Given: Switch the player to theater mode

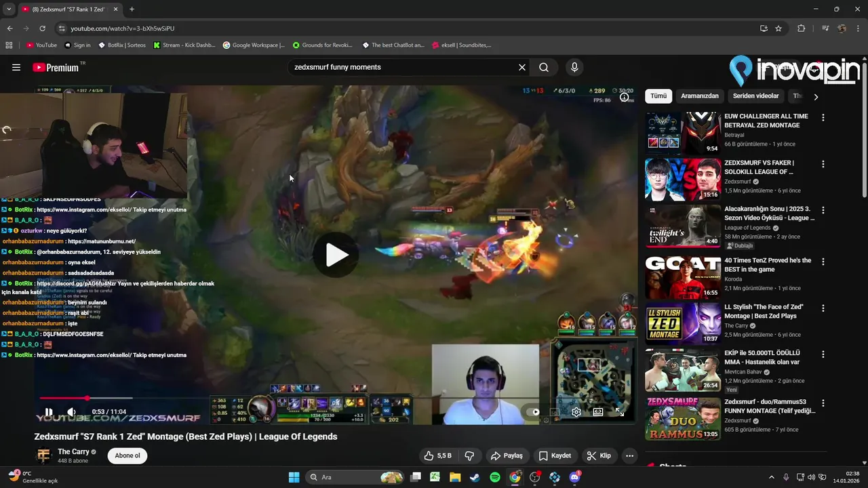Looking at the screenshot, I should click(x=598, y=411).
